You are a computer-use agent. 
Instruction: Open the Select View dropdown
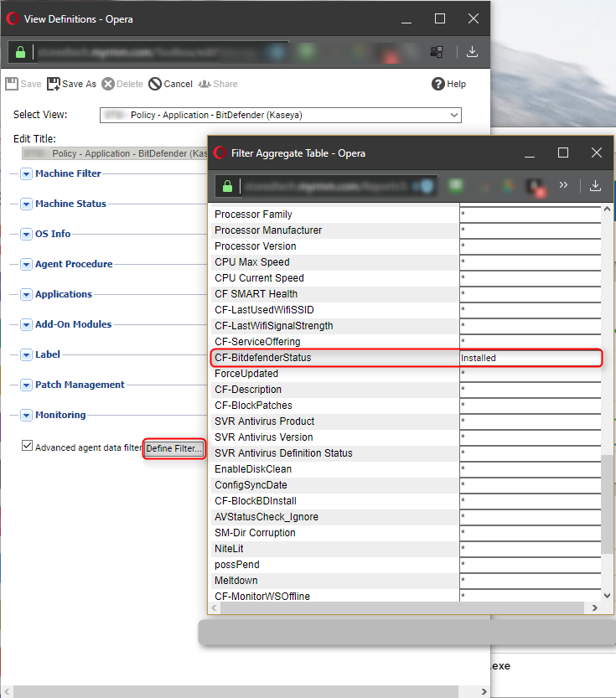281,115
